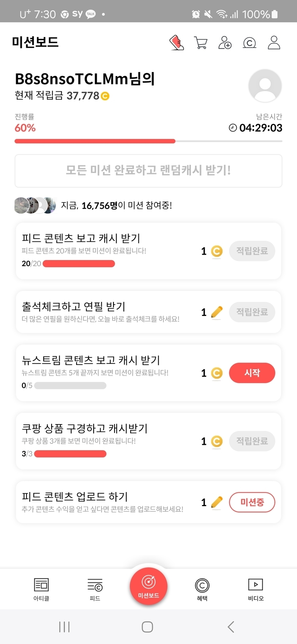Tap the invite friend icon
Viewport: 297px width, 644px height.
coord(225,43)
